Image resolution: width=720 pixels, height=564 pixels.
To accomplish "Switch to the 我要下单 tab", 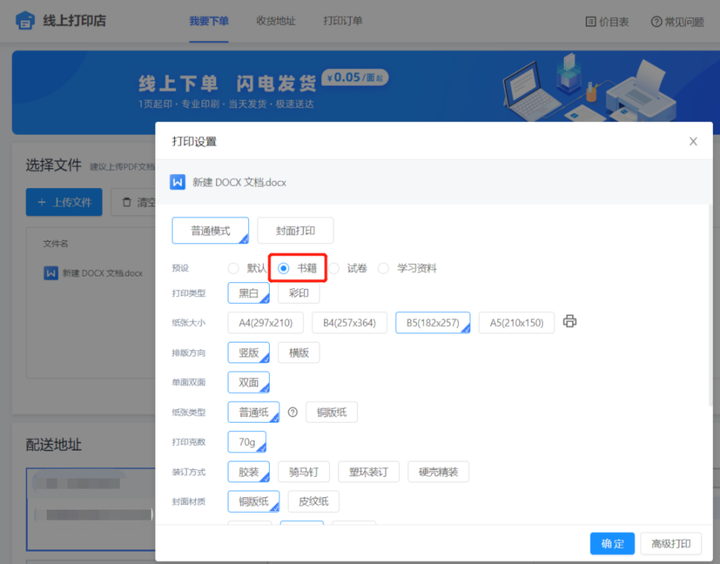I will click(209, 21).
